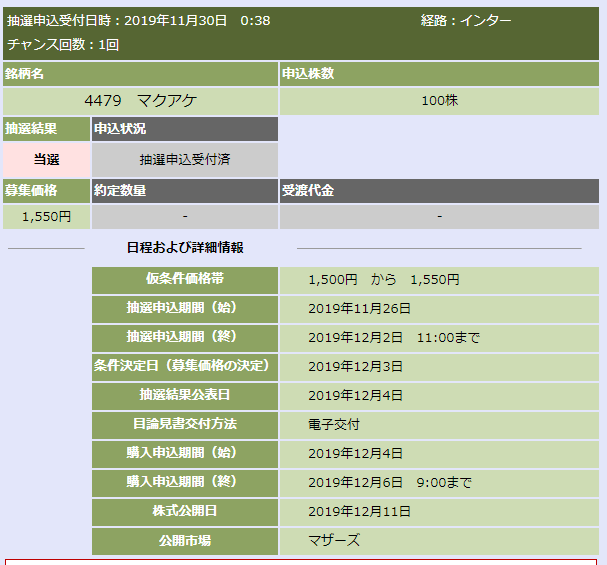Click the 抽選結果 header
Image resolution: width=607 pixels, height=565 pixels.
point(46,129)
